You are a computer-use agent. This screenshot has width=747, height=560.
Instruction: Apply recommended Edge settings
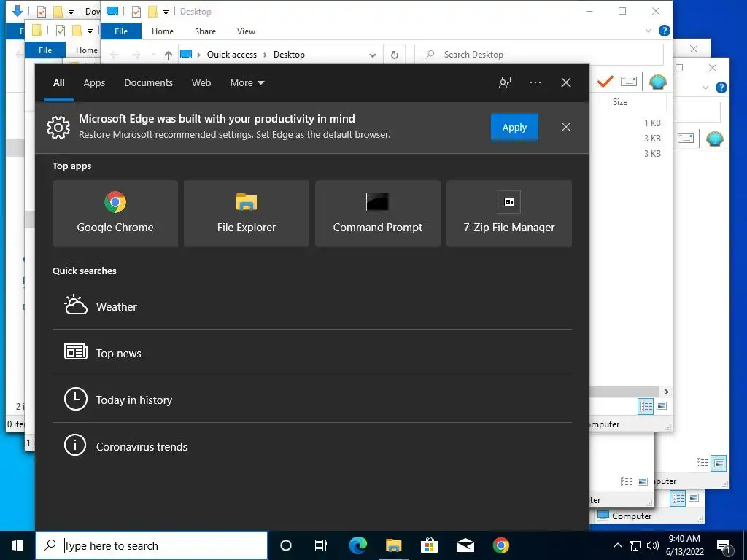click(514, 127)
